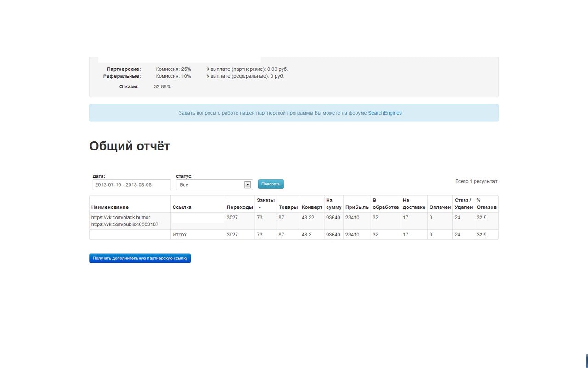Sort by the На доставке column
This screenshot has width=588, height=368.
(x=414, y=204)
